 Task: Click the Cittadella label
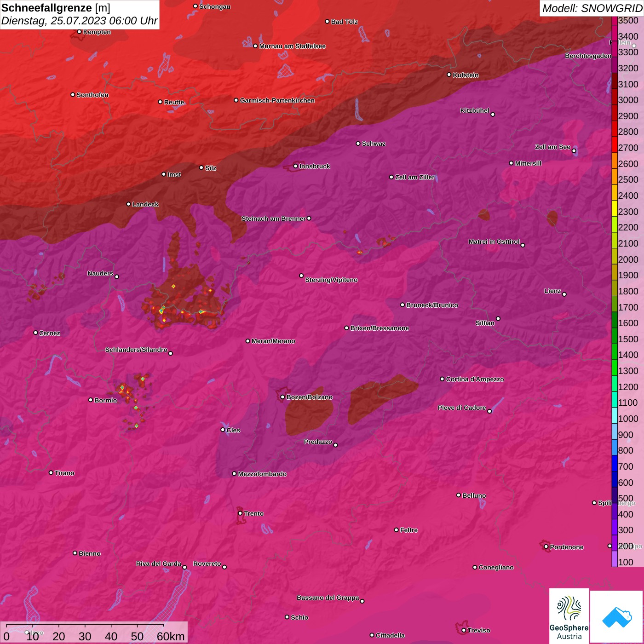tap(391, 635)
